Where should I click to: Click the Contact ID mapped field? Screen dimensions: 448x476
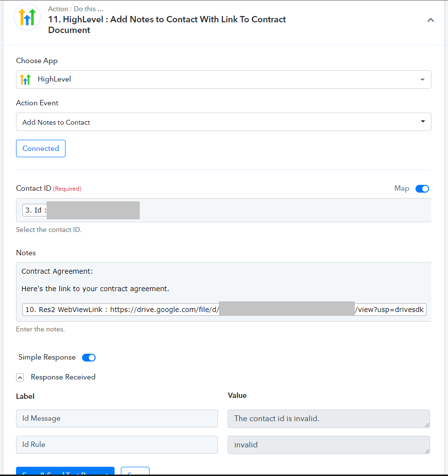224,210
